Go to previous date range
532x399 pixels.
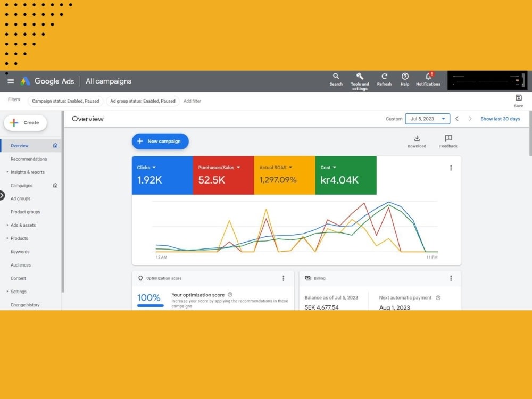tap(457, 119)
